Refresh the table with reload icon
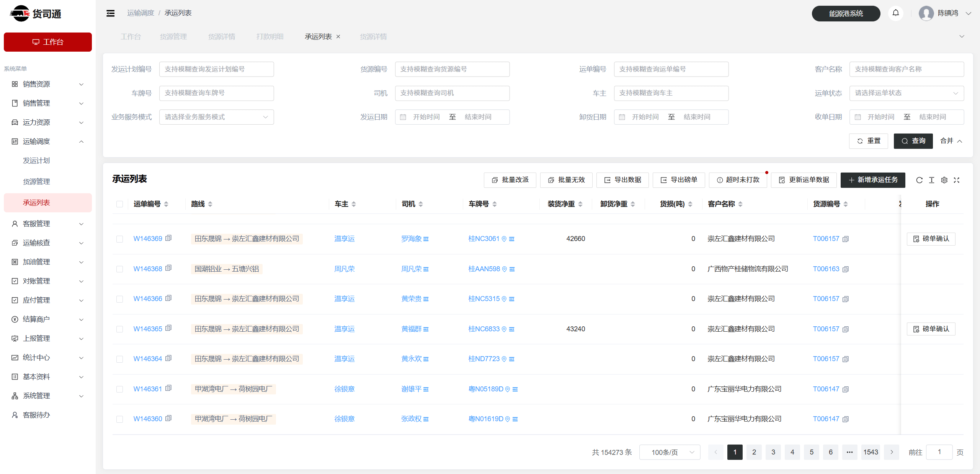This screenshot has height=474, width=980. click(919, 180)
